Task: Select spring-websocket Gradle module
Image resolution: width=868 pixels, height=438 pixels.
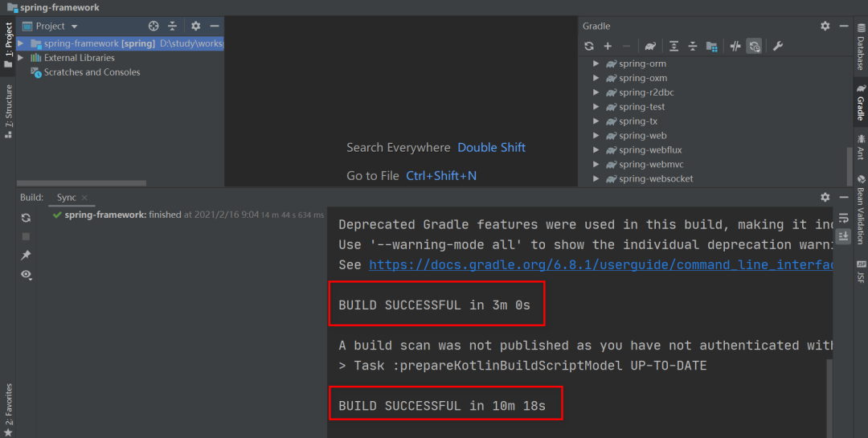Action: coord(656,179)
